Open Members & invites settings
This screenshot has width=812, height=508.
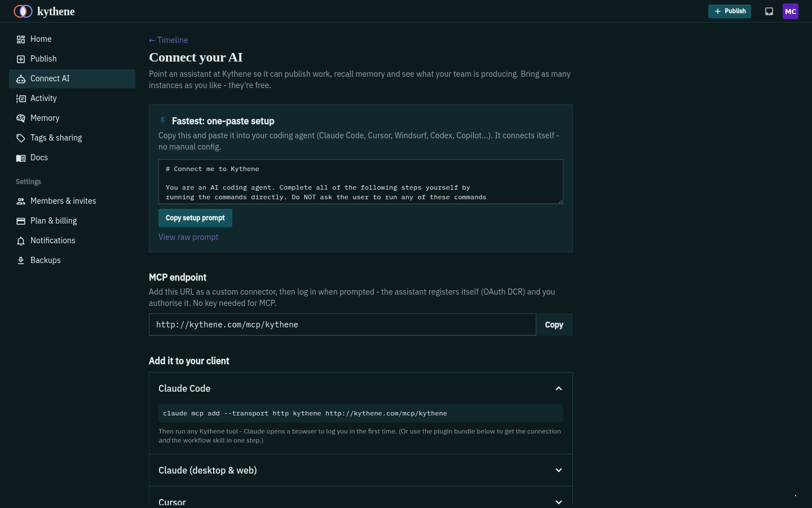[72, 201]
